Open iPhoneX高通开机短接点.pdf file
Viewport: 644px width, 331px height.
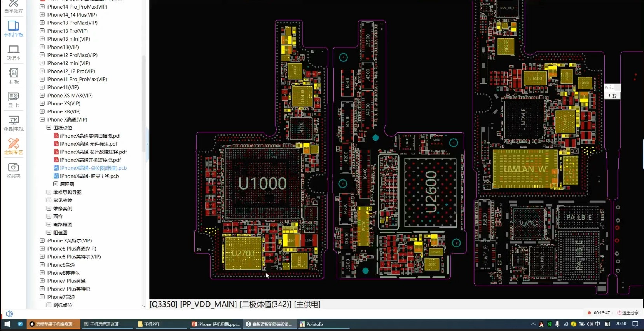pos(90,160)
